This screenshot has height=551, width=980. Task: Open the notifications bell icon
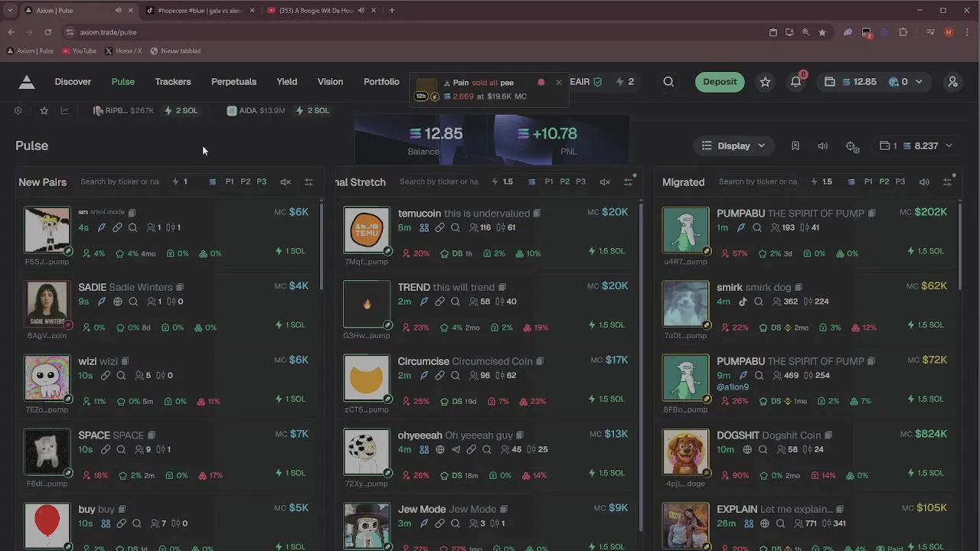coord(796,82)
